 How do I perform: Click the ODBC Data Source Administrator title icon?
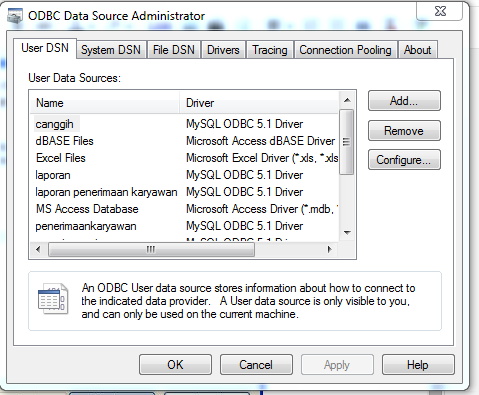15,16
